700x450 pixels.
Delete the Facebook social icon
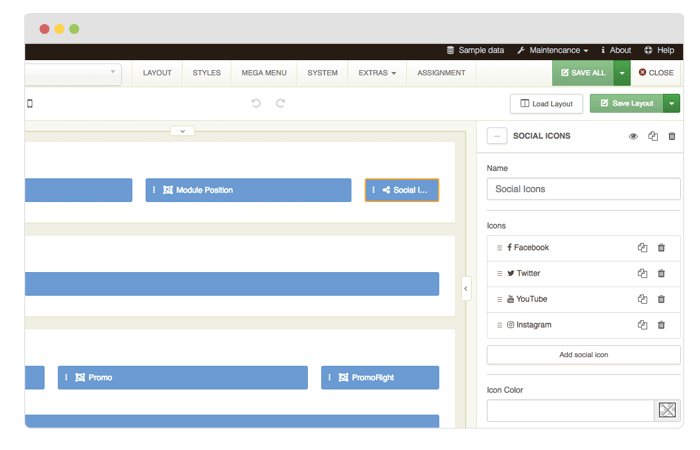(661, 247)
